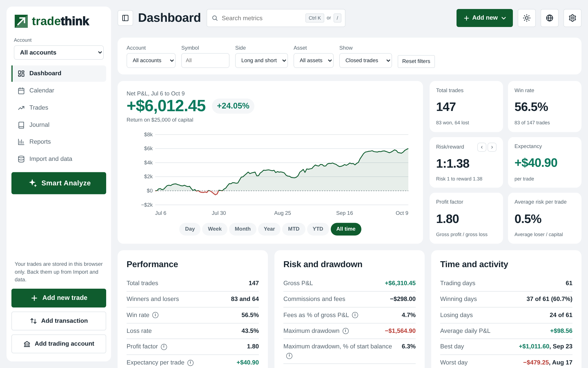Image resolution: width=588 pixels, height=368 pixels.
Task: Focus the Search metrics field
Action: pos(276,18)
